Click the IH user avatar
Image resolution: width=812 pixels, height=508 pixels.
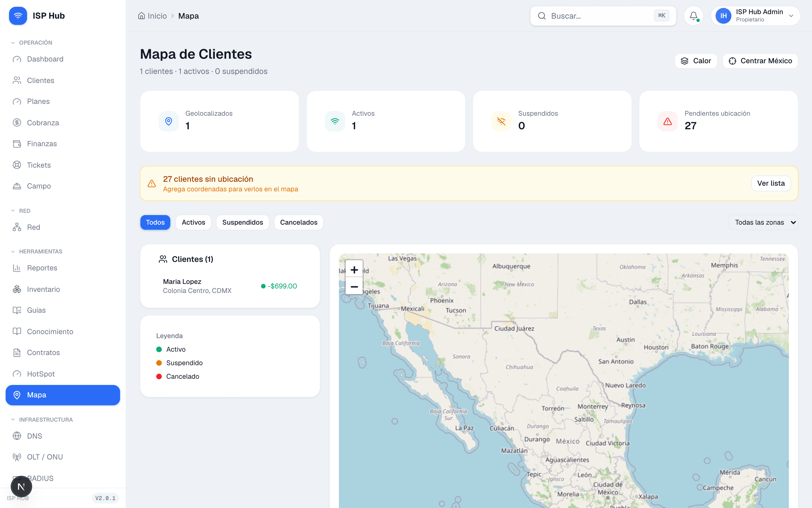pyautogui.click(x=723, y=16)
